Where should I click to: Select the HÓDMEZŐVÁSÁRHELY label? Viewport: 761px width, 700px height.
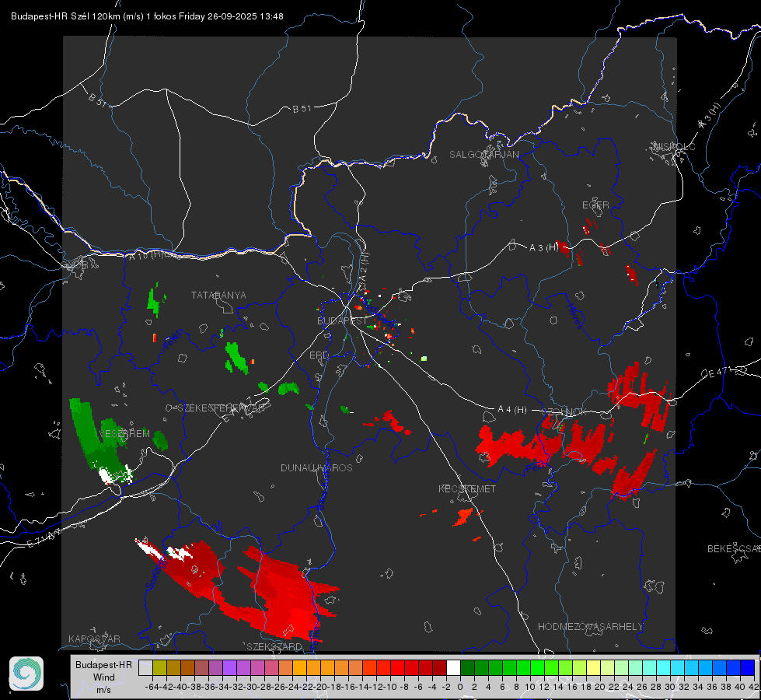tap(590, 627)
